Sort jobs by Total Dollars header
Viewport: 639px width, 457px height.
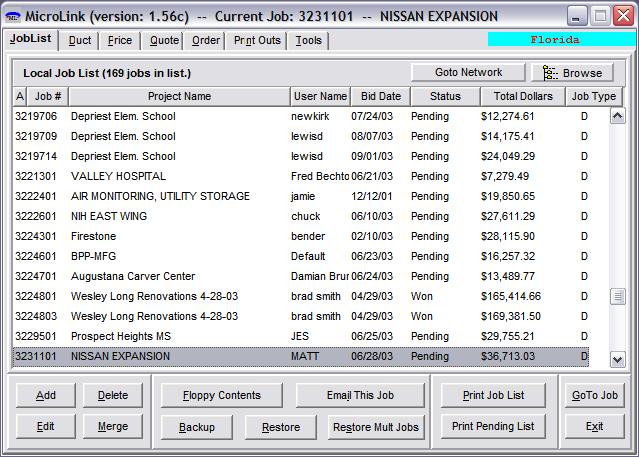pos(523,96)
